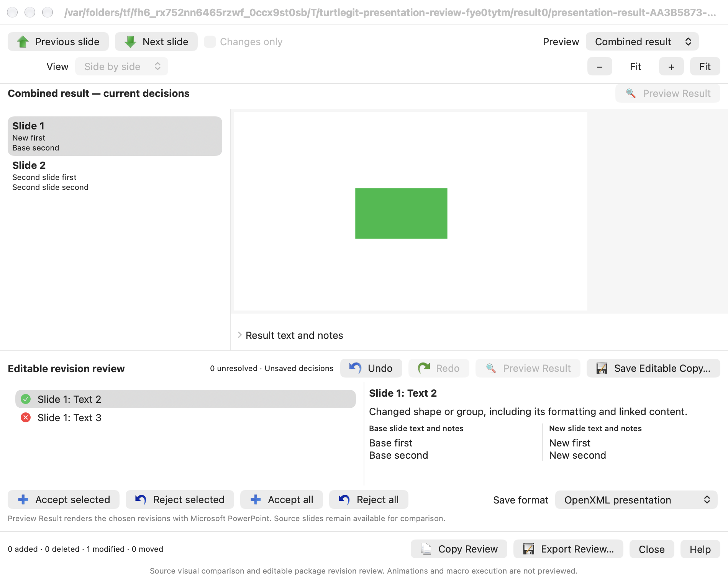
Task: Expand Result text and notes section
Action: tap(240, 335)
